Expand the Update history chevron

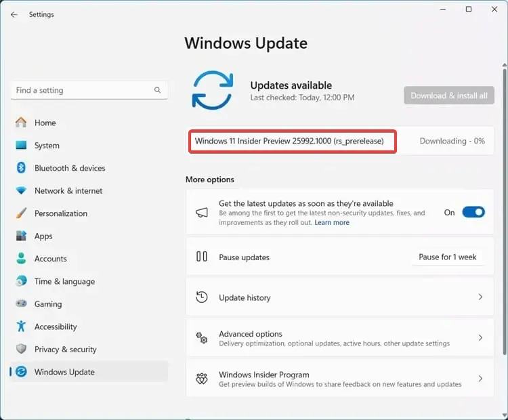[x=480, y=297]
